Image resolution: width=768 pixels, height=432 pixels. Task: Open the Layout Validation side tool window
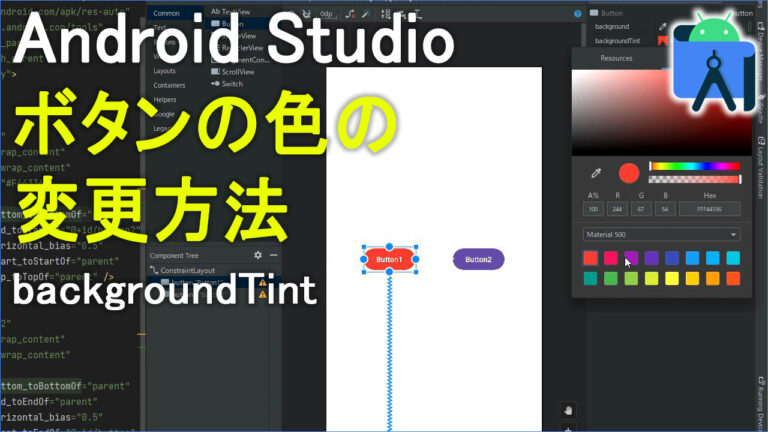coord(761,168)
